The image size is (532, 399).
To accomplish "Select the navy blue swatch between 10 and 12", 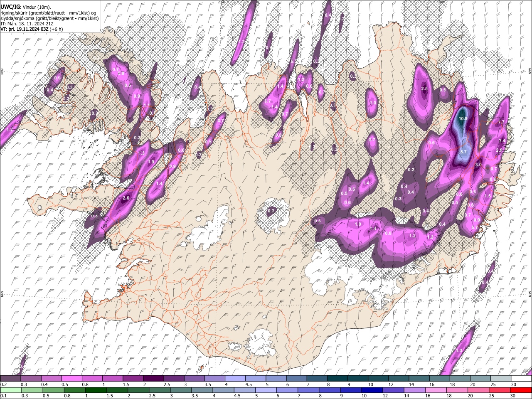I will coord(373,390).
